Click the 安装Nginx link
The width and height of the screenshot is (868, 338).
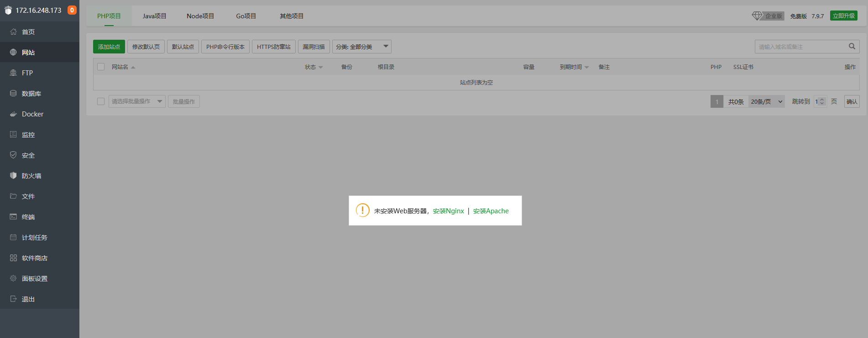(x=448, y=211)
